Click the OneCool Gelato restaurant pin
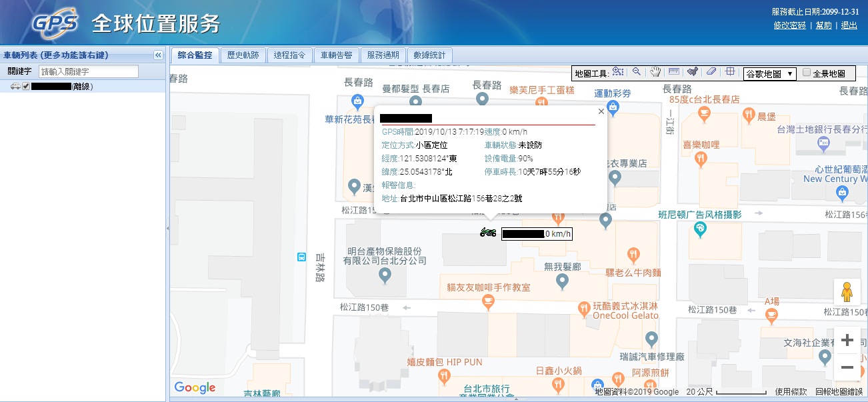This screenshot has height=402, width=868. coord(585,308)
